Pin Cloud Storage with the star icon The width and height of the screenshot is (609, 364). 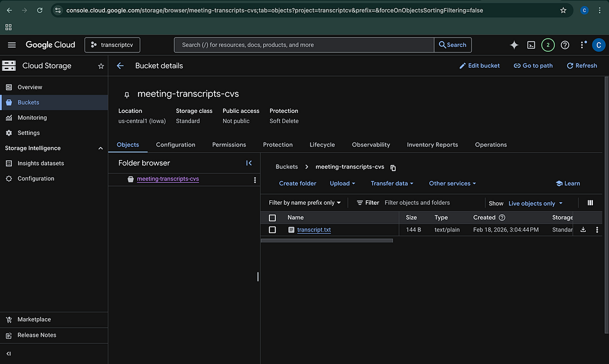[101, 66]
